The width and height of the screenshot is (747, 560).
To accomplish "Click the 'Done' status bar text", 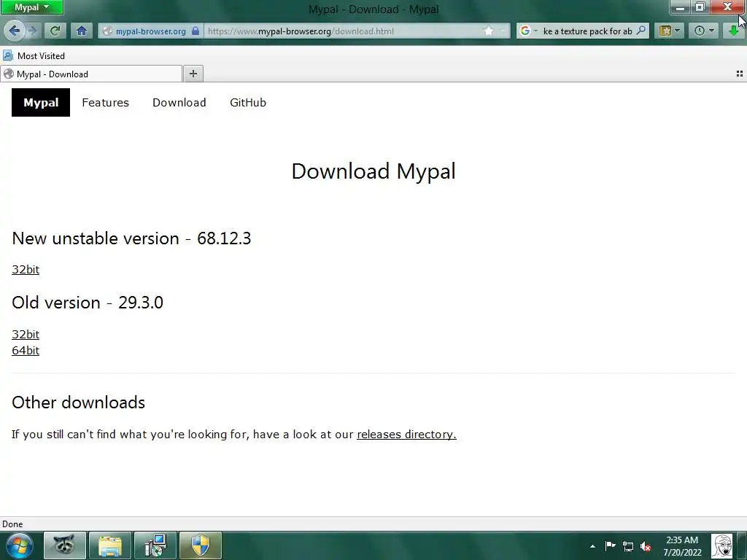I will (12, 524).
